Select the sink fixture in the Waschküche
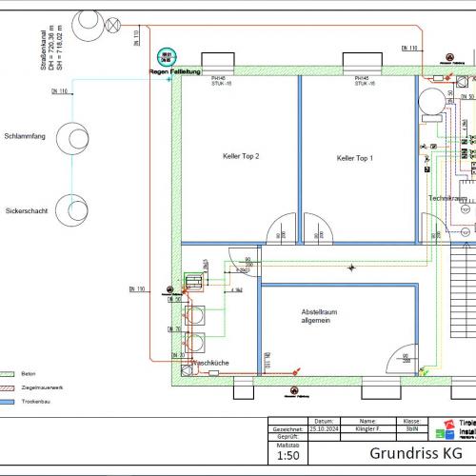 (194, 281)
